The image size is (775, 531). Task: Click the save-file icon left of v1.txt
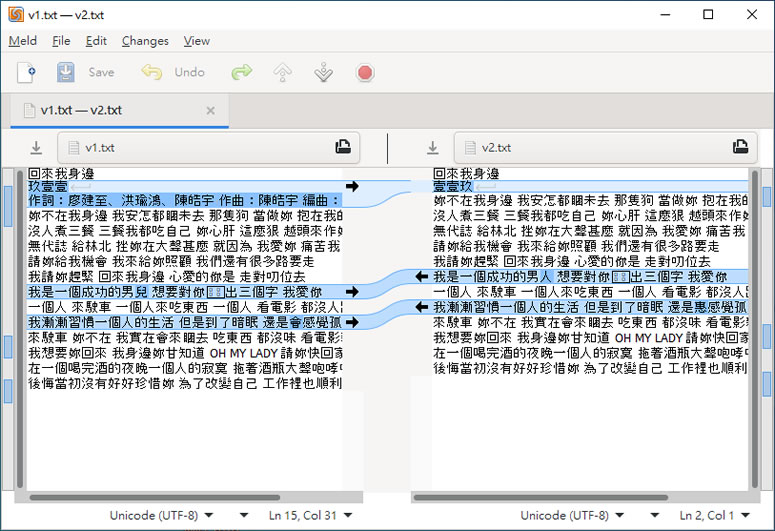[36, 148]
